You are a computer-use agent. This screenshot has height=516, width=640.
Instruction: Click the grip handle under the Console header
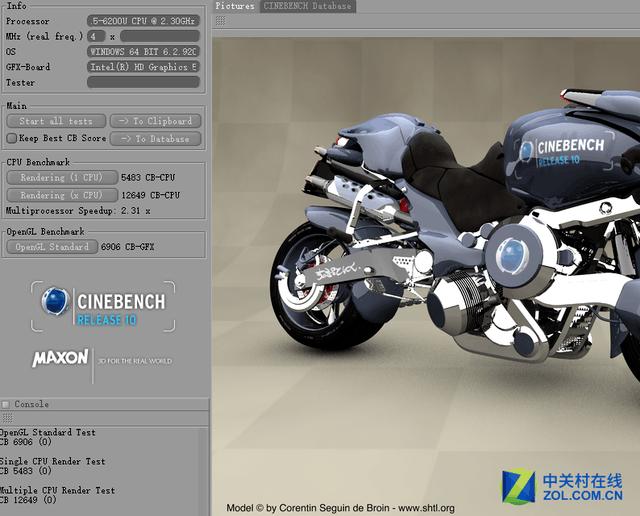click(x=6, y=419)
